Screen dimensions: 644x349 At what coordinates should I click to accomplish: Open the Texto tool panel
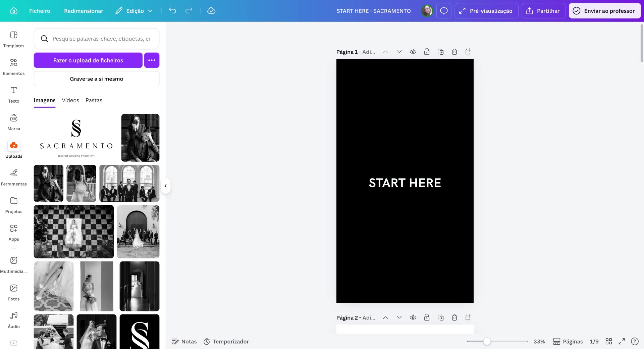tap(14, 94)
